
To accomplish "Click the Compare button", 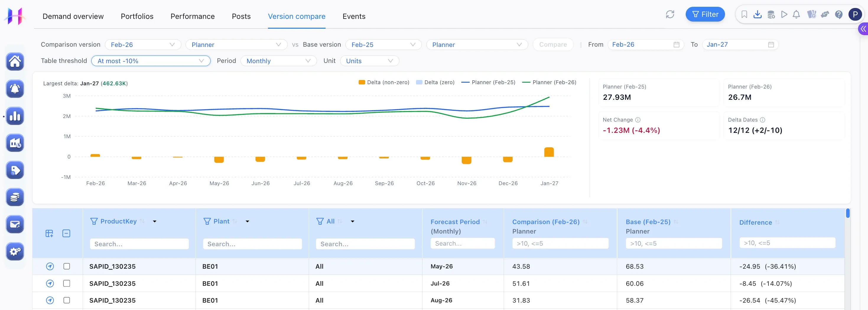I will tap(553, 45).
